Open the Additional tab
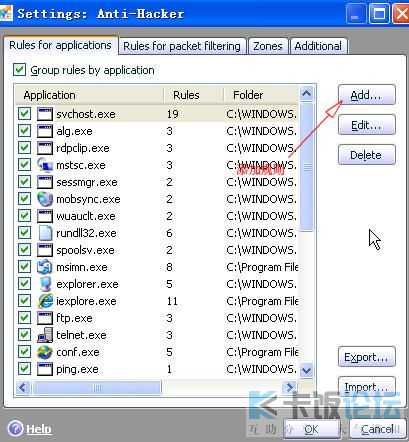This screenshot has width=409, height=442. pyautogui.click(x=318, y=46)
